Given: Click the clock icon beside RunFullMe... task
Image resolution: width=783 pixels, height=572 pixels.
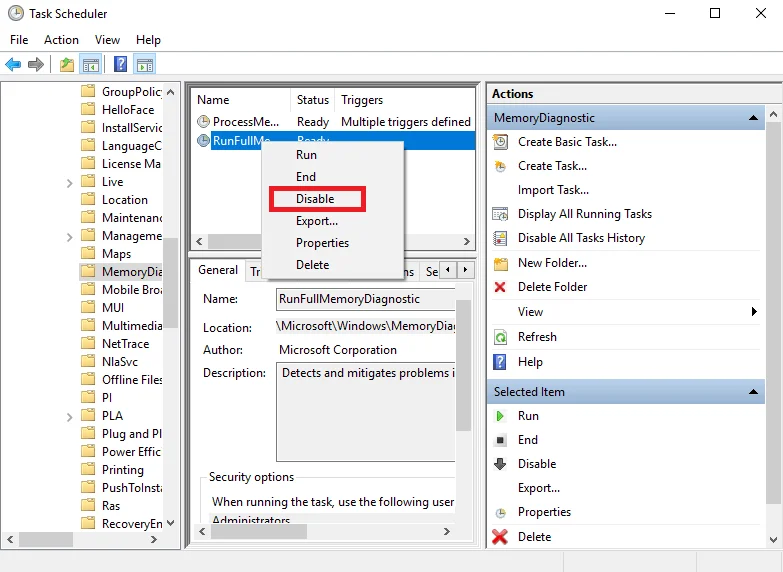Looking at the screenshot, I should (203, 140).
